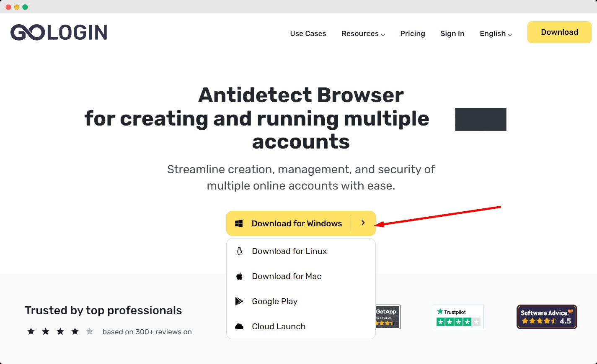This screenshot has width=597, height=364.
Task: Click the Windows logo icon
Action: coord(239,223)
